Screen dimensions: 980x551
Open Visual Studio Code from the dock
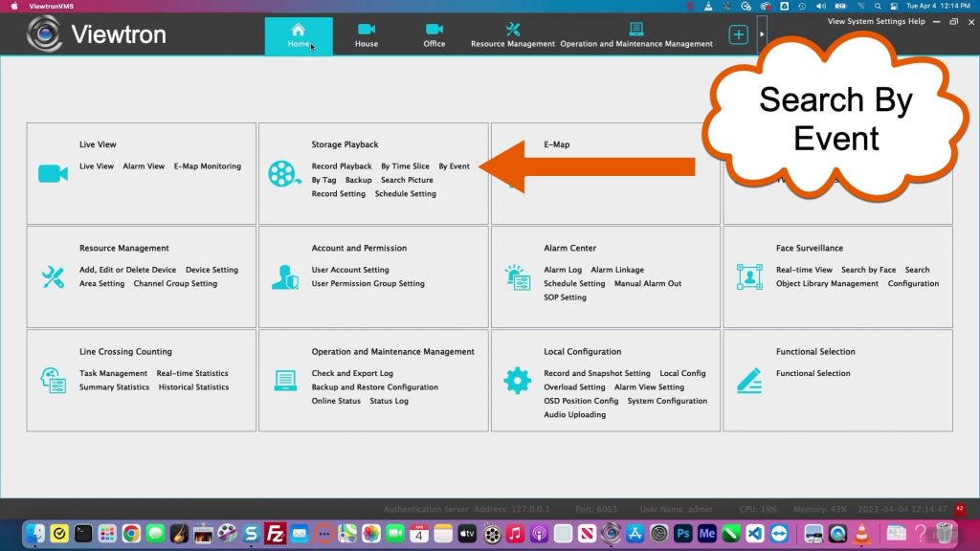pos(755,534)
